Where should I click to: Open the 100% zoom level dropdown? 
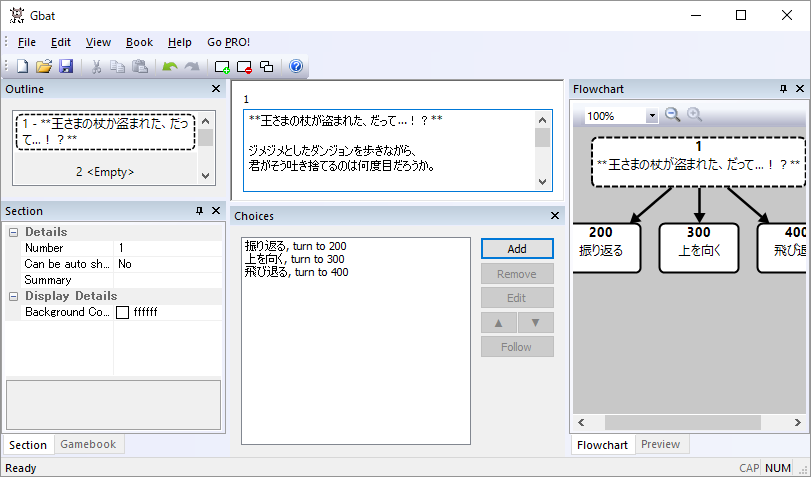(652, 116)
